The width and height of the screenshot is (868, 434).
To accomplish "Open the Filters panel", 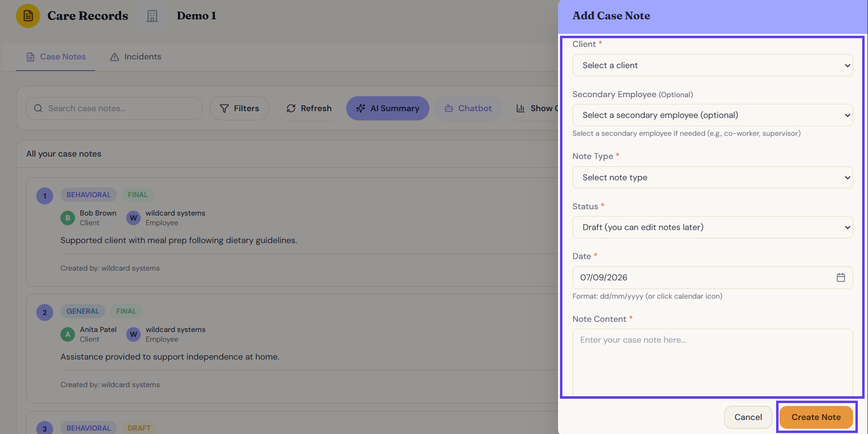I will [x=239, y=108].
